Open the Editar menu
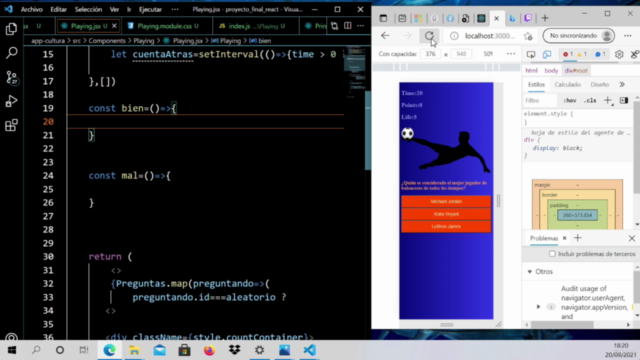Screen dimensions: 640x360 pos(58,9)
